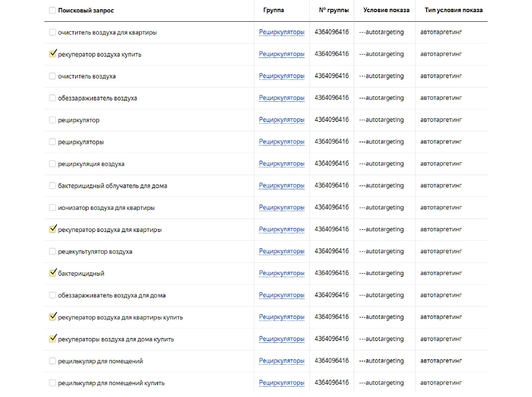Image resolution: width=532 pixels, height=397 pixels.
Task: Click the 'Условие показа' column header
Action: point(386,10)
